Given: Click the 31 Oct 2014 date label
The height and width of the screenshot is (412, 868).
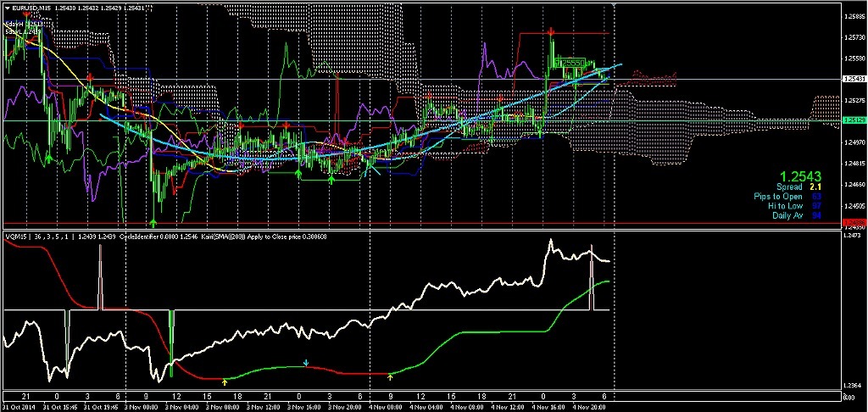Looking at the screenshot, I should point(19,406).
